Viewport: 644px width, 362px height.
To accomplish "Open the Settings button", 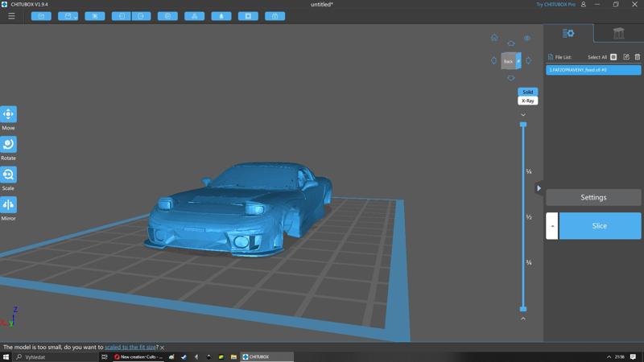I will (593, 197).
